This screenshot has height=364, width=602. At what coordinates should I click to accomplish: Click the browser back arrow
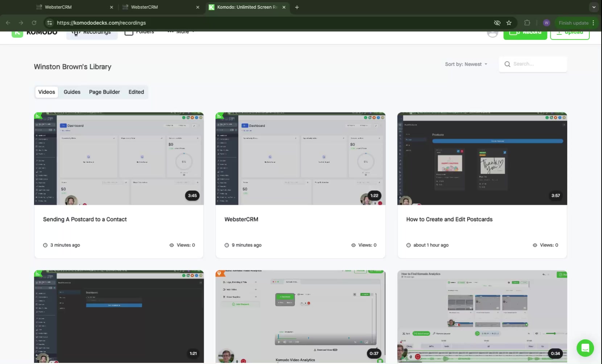(x=8, y=23)
